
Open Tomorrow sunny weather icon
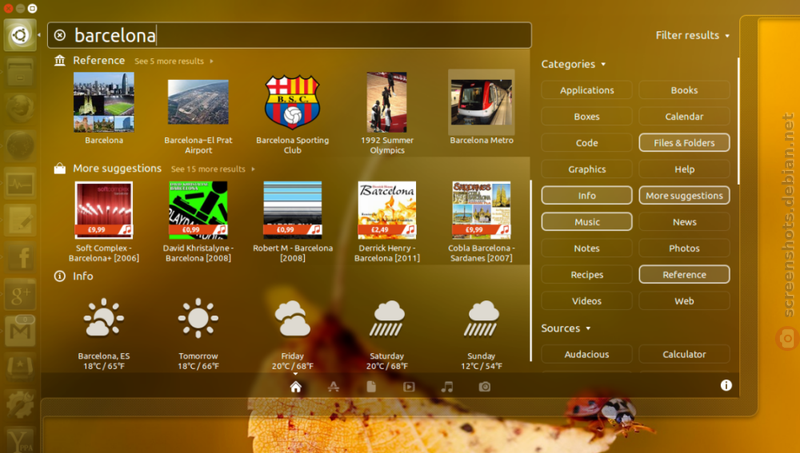click(x=198, y=317)
